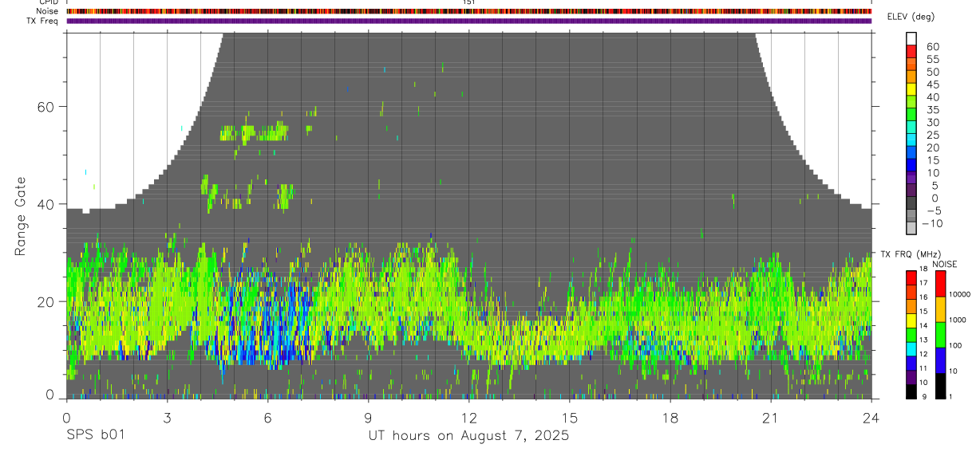The image size is (980, 452).
Task: Click the multicolored Noise strip above the plot
Action: [469, 11]
